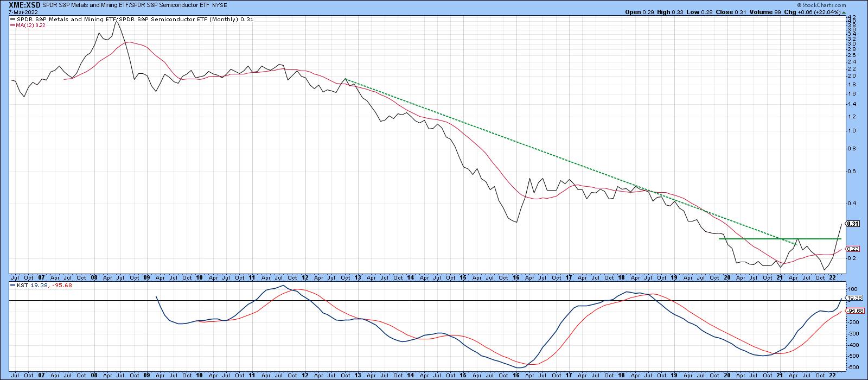The image size is (868, 380).
Task: Click the -95.68 KST signal tag
Action: click(852, 311)
